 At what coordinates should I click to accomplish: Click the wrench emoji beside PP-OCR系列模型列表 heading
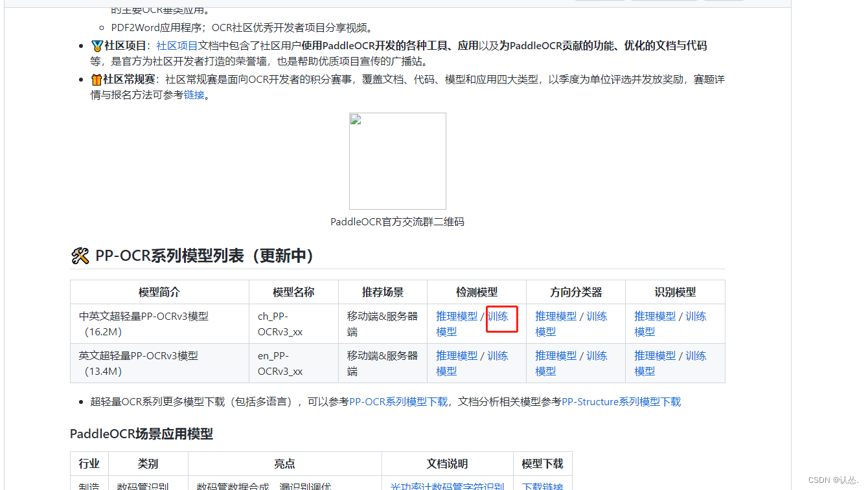[79, 256]
